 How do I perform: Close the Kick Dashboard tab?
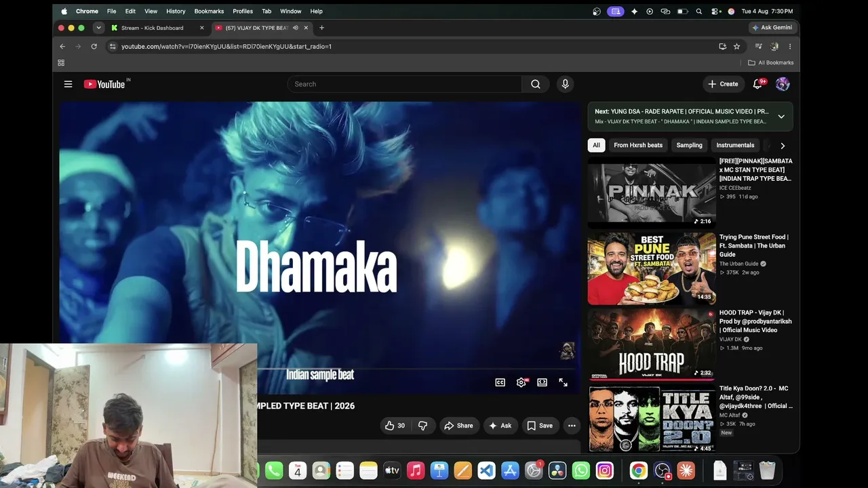pos(201,28)
